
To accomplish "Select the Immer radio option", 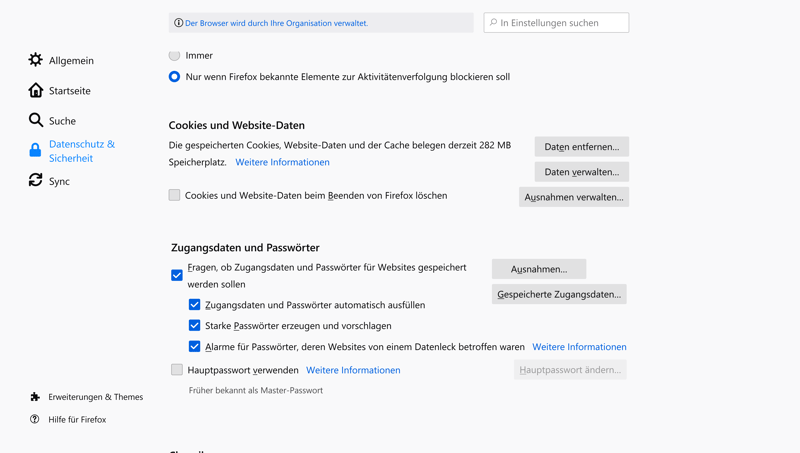I will (175, 55).
